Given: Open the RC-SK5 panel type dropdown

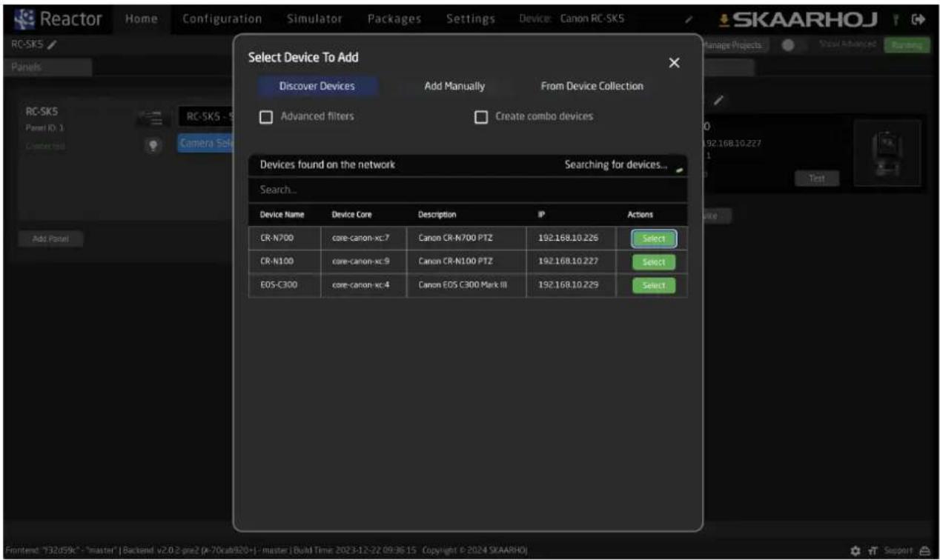Looking at the screenshot, I should point(205,117).
